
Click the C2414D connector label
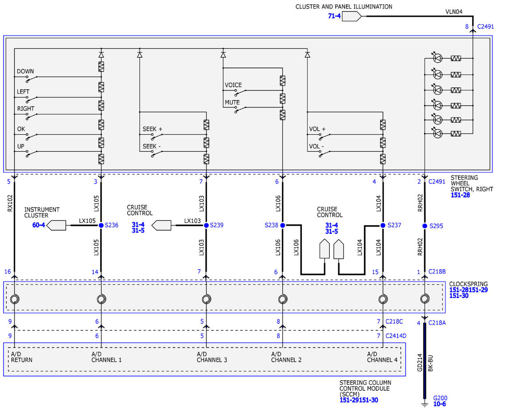tap(395, 336)
